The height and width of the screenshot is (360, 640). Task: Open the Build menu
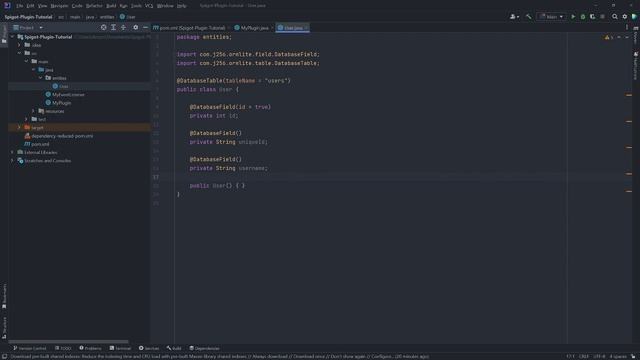(x=111, y=6)
